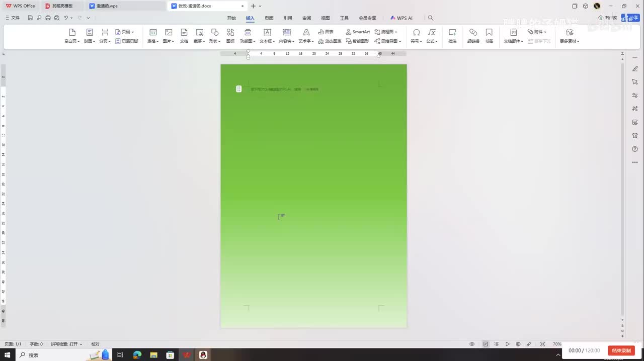Switch to the 审阅 (Review) ribbon tab
The image size is (644, 361).
click(306, 18)
